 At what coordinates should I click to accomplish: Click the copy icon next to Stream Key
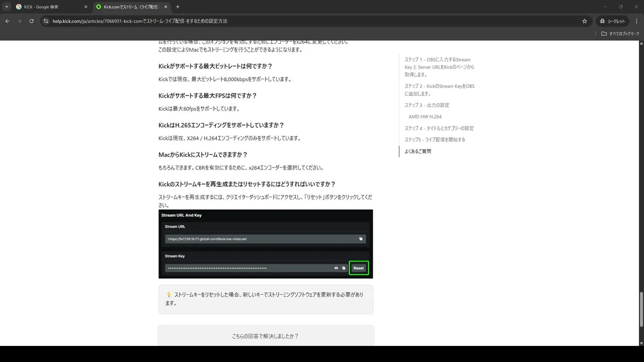[x=344, y=268]
